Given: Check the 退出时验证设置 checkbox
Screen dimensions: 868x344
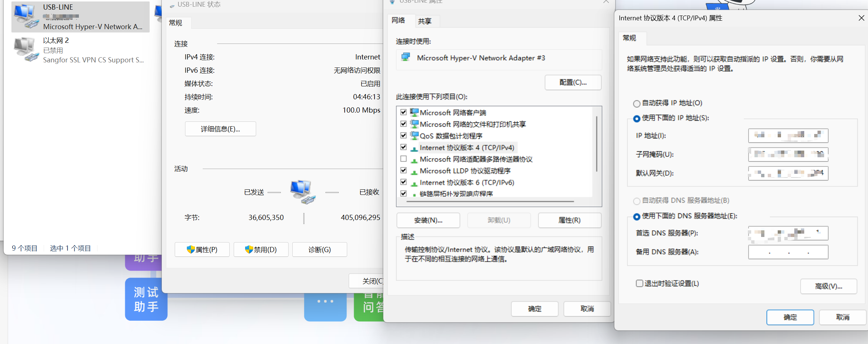Looking at the screenshot, I should click(x=639, y=283).
